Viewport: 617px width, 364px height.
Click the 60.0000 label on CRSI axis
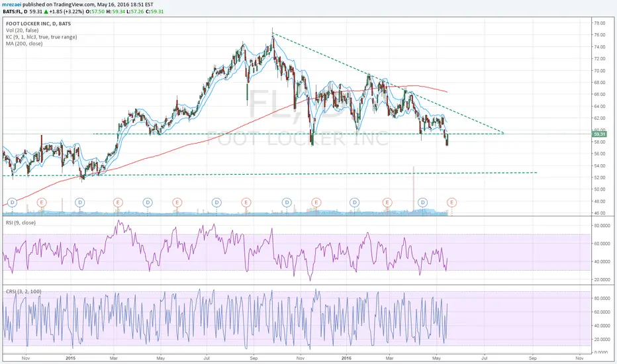point(602,312)
